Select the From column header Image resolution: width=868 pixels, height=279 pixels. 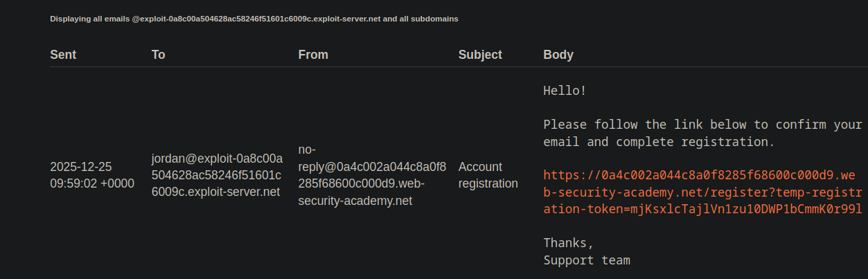313,55
